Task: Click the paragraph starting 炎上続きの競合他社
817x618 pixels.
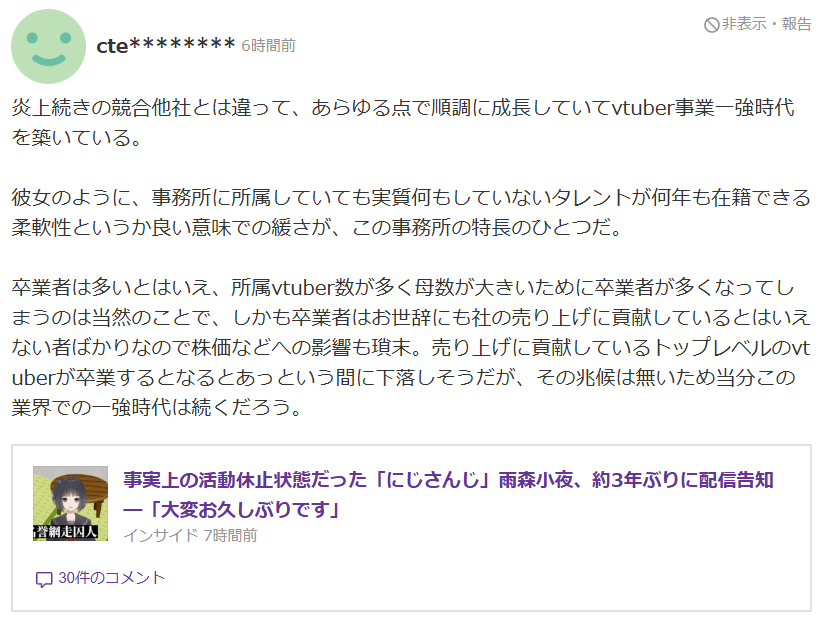Action: pos(403,122)
